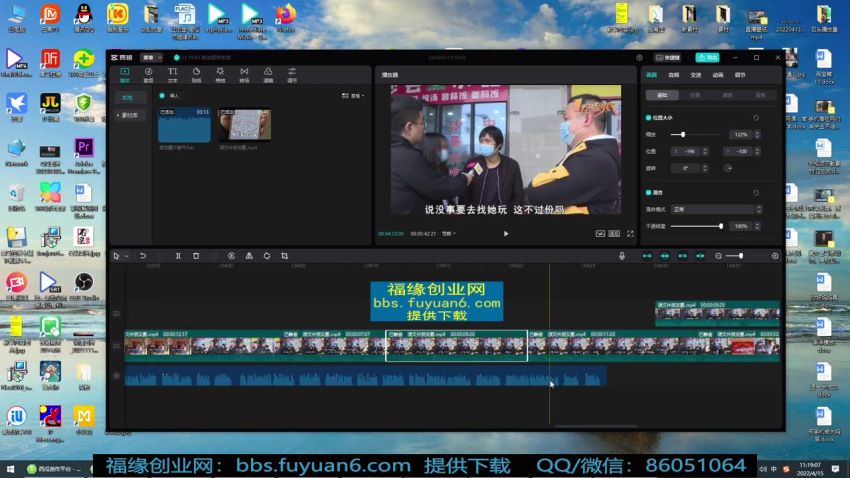Mirror the selected clip

coord(249,256)
